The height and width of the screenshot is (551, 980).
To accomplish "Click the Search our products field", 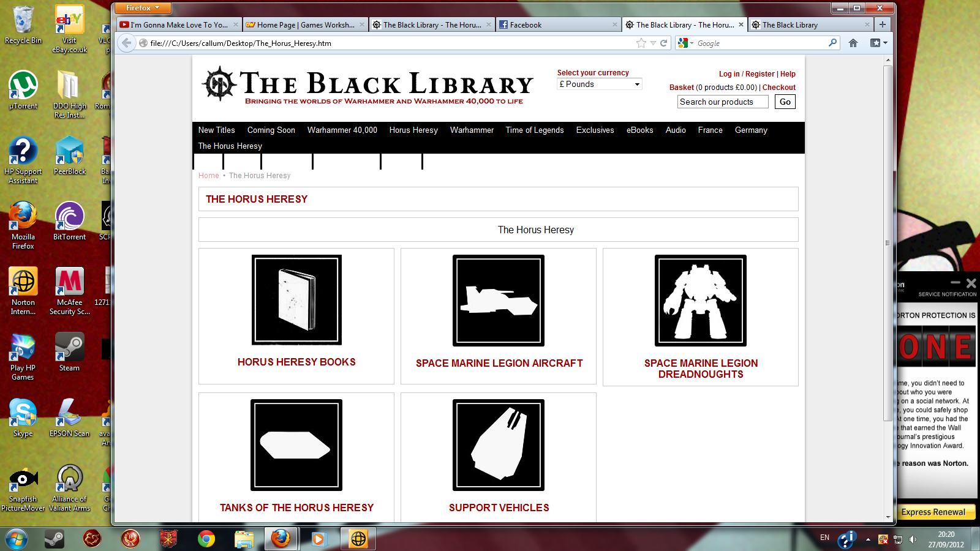I will point(723,102).
